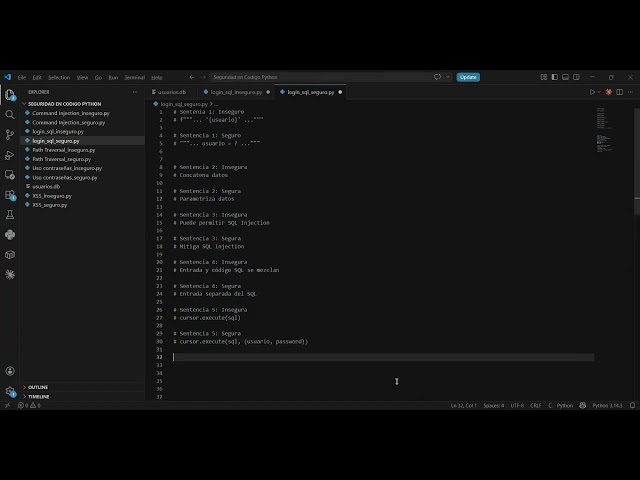Screen dimensions: 640x480
Task: Click CRLF end of line selector
Action: point(536,405)
